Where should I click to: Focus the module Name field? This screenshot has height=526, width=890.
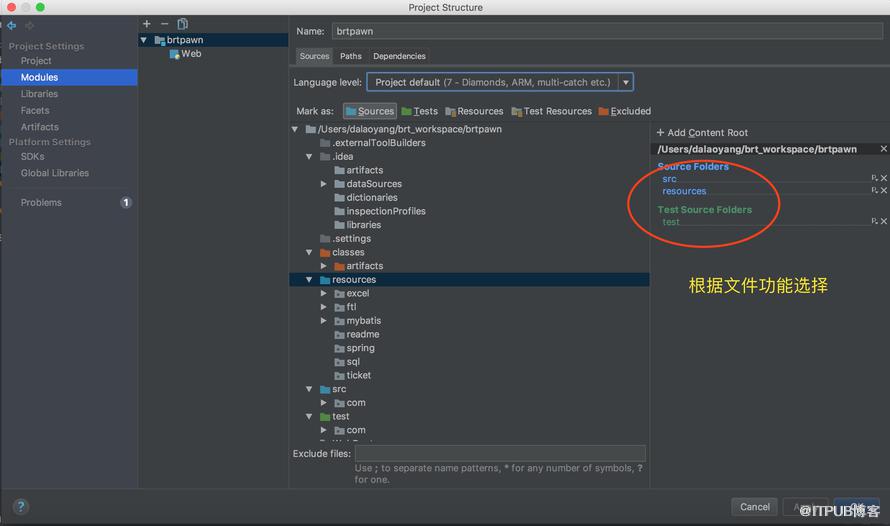click(x=607, y=31)
